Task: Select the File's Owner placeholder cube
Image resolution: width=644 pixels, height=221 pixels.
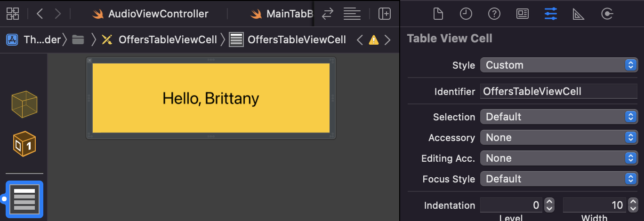Action: [x=24, y=104]
